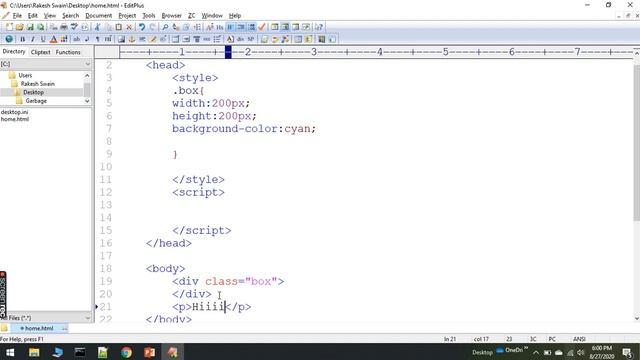Viewport: 640px width, 360px height.
Task: Open the Document menu
Action: pyautogui.click(x=98, y=16)
